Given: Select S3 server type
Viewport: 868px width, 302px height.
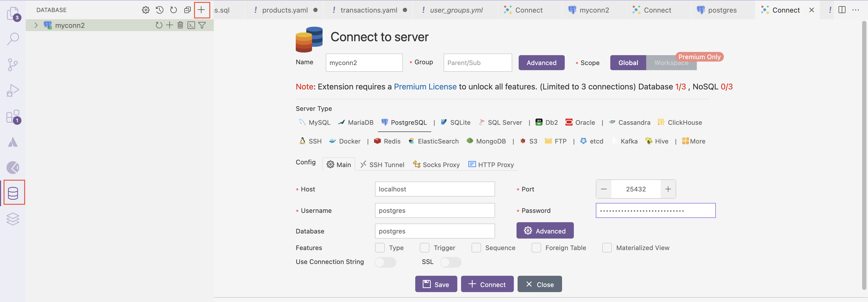Looking at the screenshot, I should click(x=528, y=141).
